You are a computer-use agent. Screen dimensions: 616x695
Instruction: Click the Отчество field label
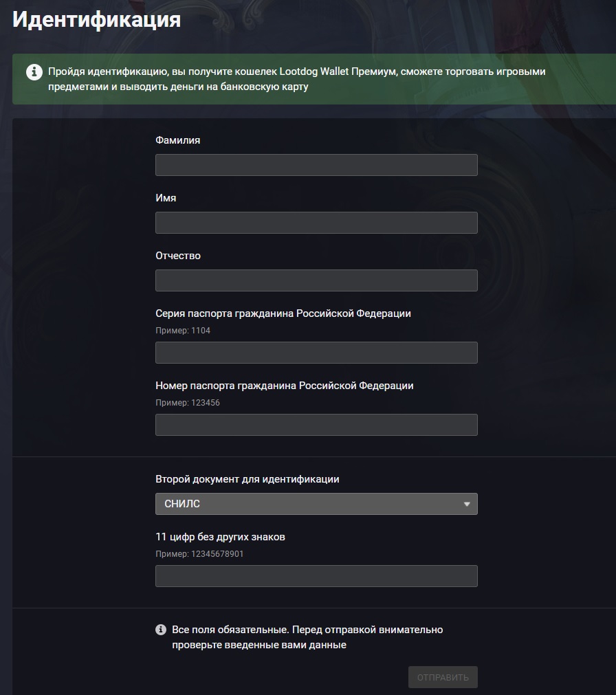point(178,256)
